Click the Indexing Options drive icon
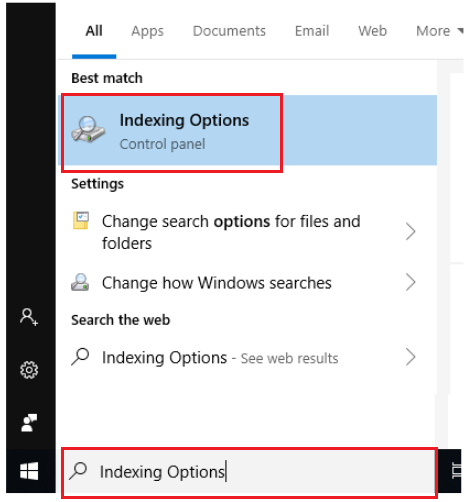 click(88, 130)
